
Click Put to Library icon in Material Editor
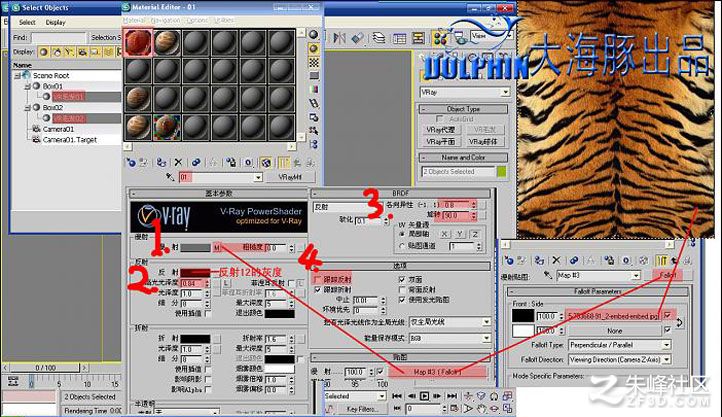[x=231, y=162]
